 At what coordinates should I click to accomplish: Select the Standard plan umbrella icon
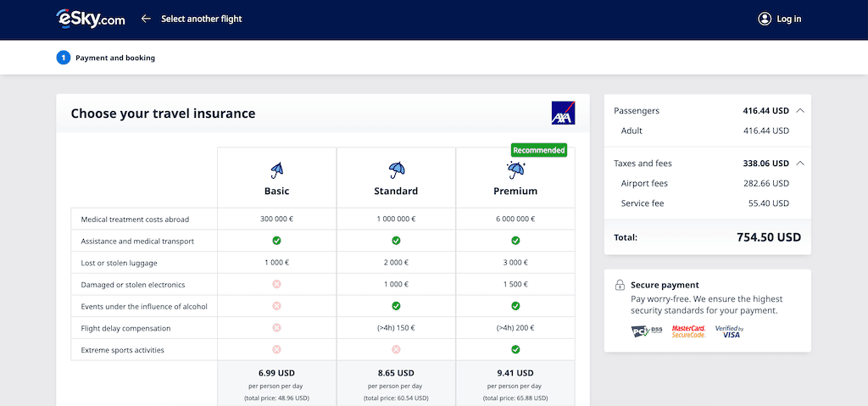point(396,170)
